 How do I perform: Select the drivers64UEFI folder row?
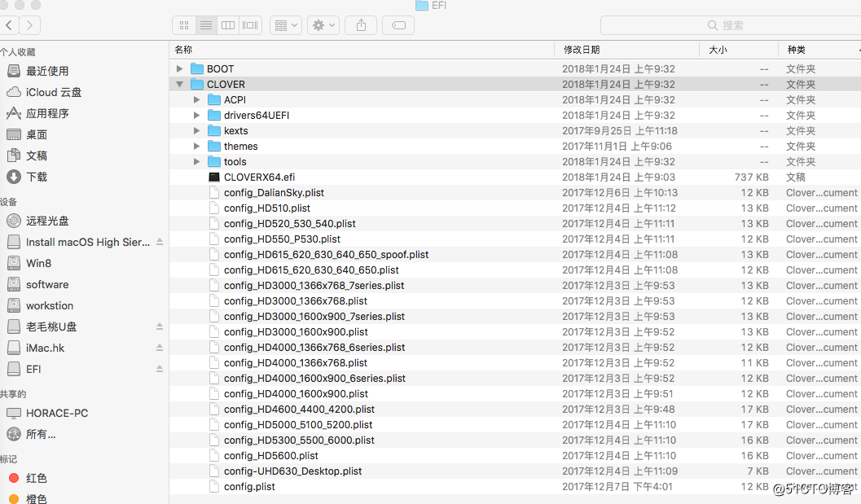[515, 116]
